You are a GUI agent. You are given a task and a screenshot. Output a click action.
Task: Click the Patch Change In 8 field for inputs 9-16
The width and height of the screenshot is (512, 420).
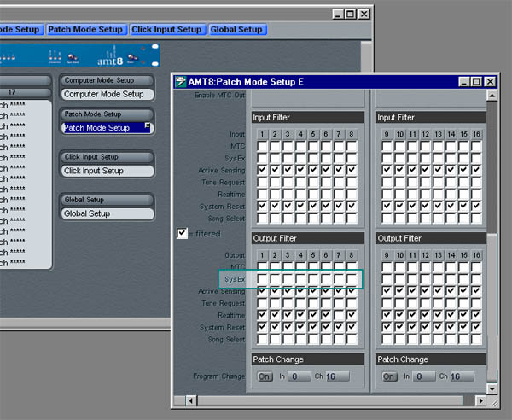click(424, 376)
